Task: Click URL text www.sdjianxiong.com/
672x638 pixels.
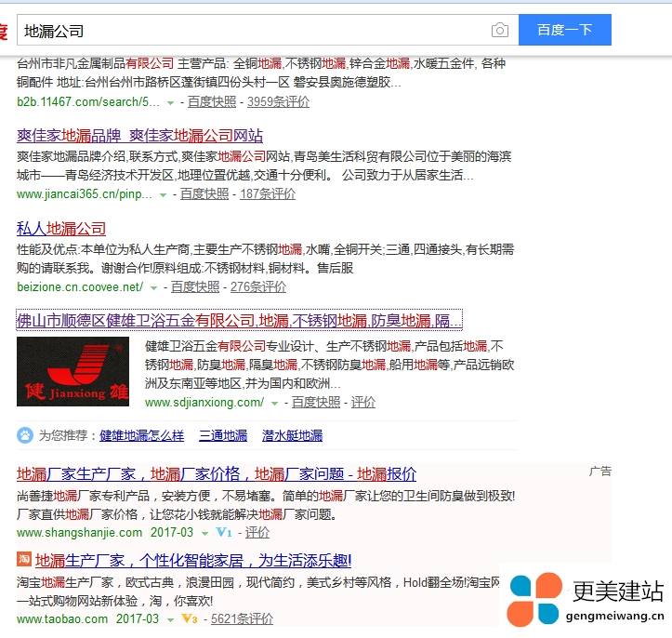Action: (x=204, y=403)
